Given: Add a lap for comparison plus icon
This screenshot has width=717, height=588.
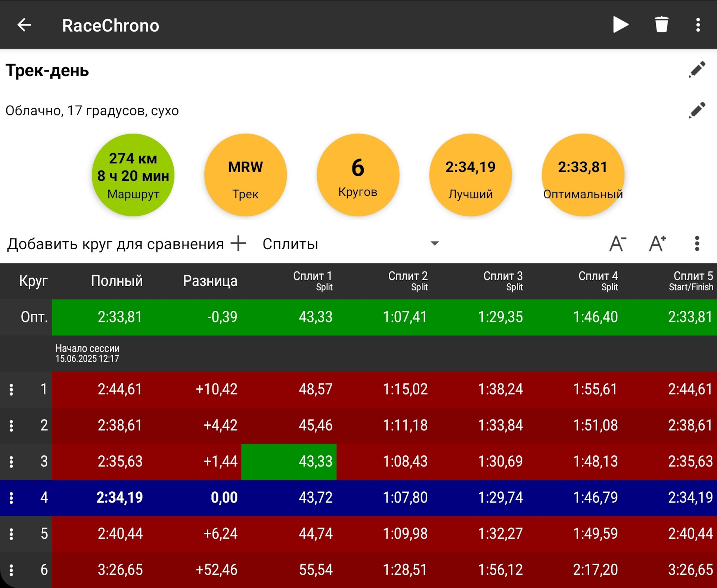Looking at the screenshot, I should coord(238,244).
